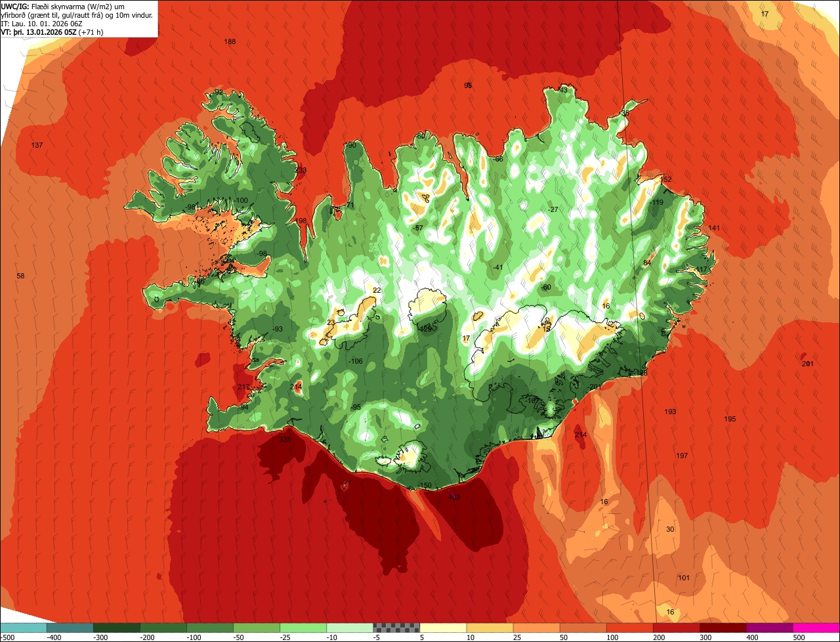Click the value -100 in the Westfjords
This screenshot has height=642, width=840.
pos(242,200)
